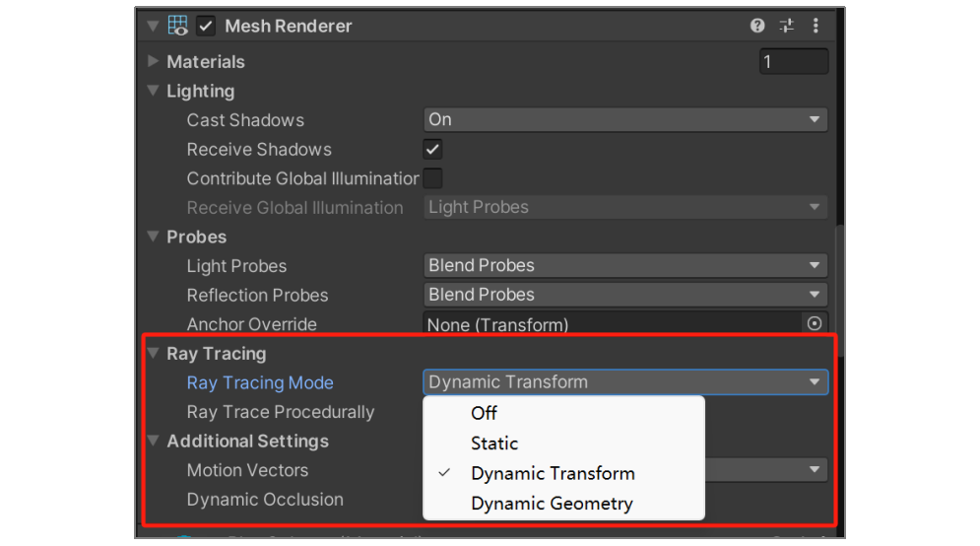This screenshot has width=980, height=546.
Task: Click the Mesh Renderer component icon
Action: 177,26
